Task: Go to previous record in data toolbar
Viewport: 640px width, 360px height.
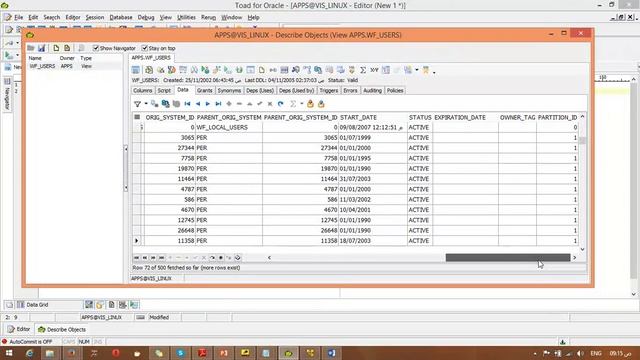Action: pyautogui.click(x=198, y=104)
